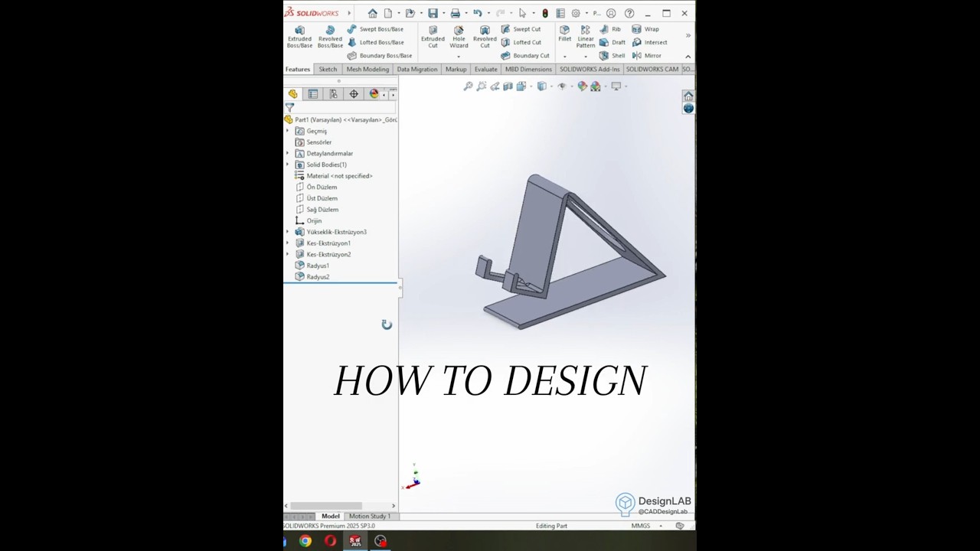Open the Options gear icon
This screenshot has height=551, width=980.
576,13
